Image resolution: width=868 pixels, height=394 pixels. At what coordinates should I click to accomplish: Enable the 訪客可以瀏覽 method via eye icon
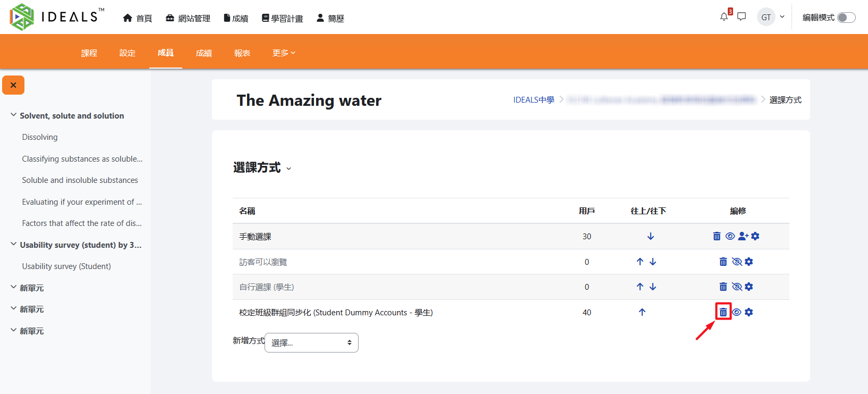pyautogui.click(x=736, y=262)
